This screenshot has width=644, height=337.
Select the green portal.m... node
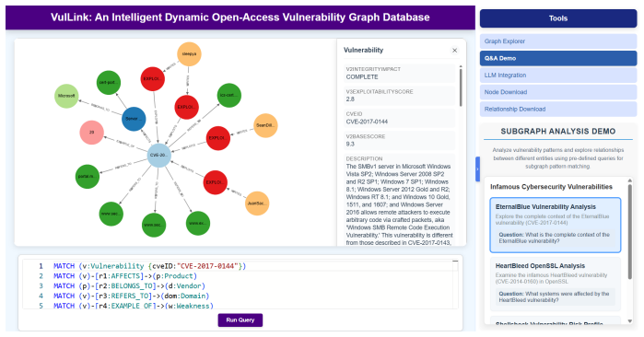click(x=88, y=177)
